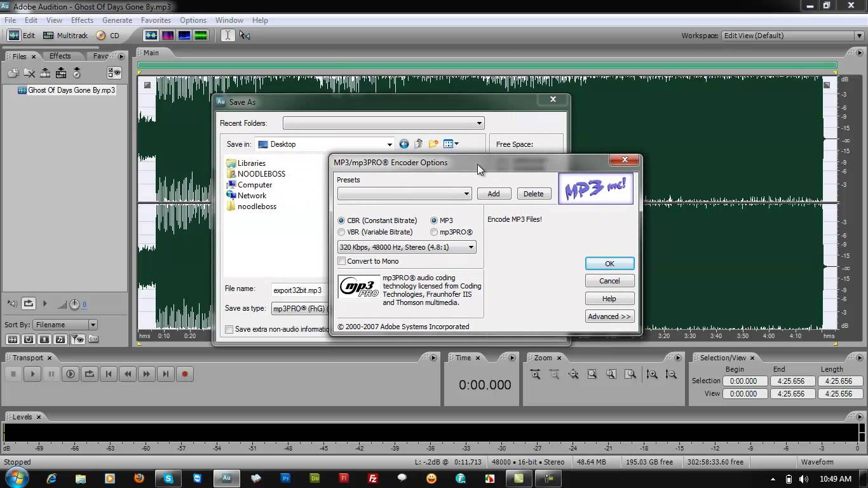Click the Files panel preview Play arrow
Viewport: 868px width, 488px height.
[44, 304]
